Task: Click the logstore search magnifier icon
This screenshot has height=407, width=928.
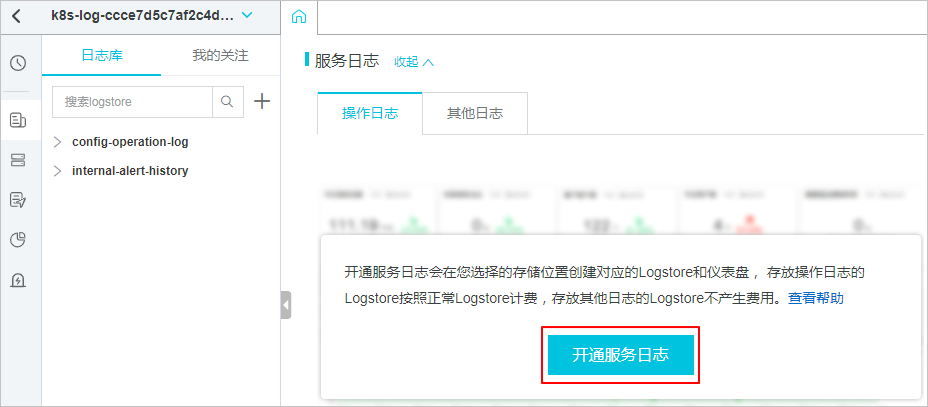Action: tap(227, 102)
